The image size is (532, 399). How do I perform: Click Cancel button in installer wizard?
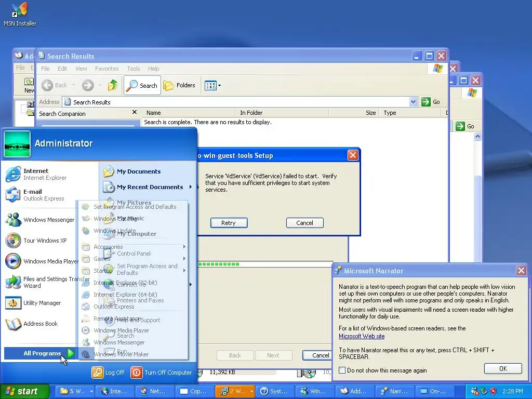(317, 355)
